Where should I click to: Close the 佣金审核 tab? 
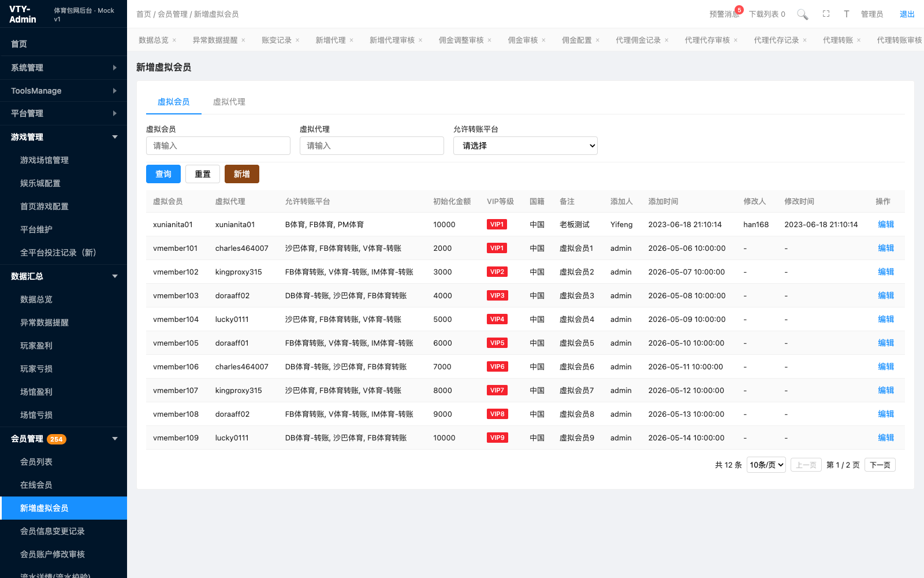(543, 40)
